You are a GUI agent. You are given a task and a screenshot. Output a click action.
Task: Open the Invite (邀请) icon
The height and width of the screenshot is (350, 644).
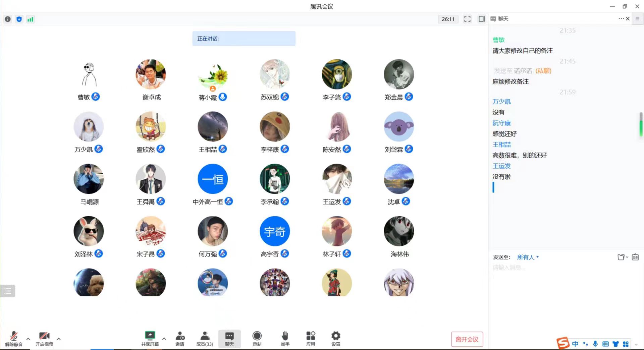coord(180,338)
